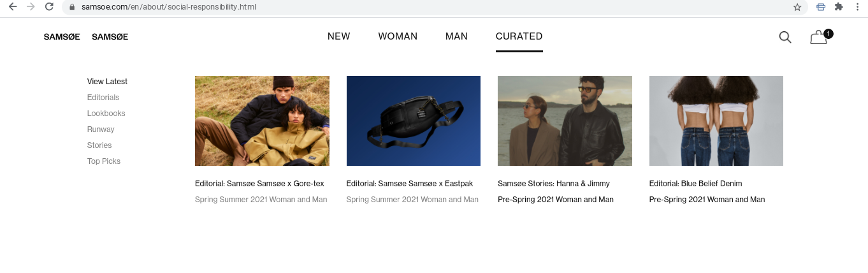Click the browser back arrow

pos(12,7)
